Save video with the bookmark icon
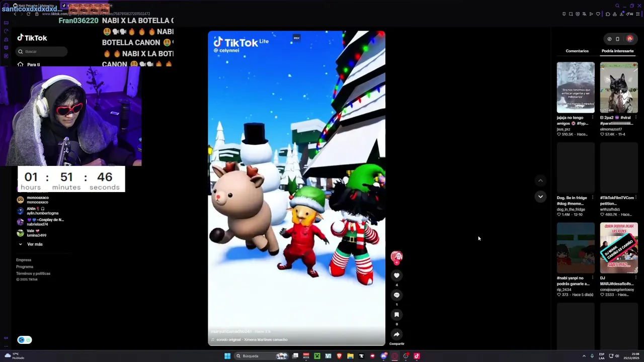This screenshot has height=362, width=644. (x=396, y=315)
